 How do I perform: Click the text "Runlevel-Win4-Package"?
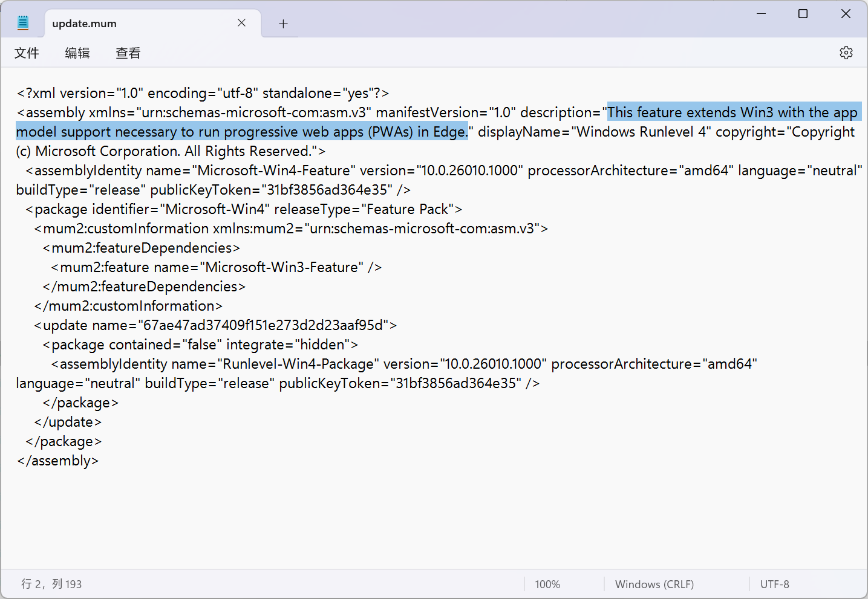click(x=298, y=364)
